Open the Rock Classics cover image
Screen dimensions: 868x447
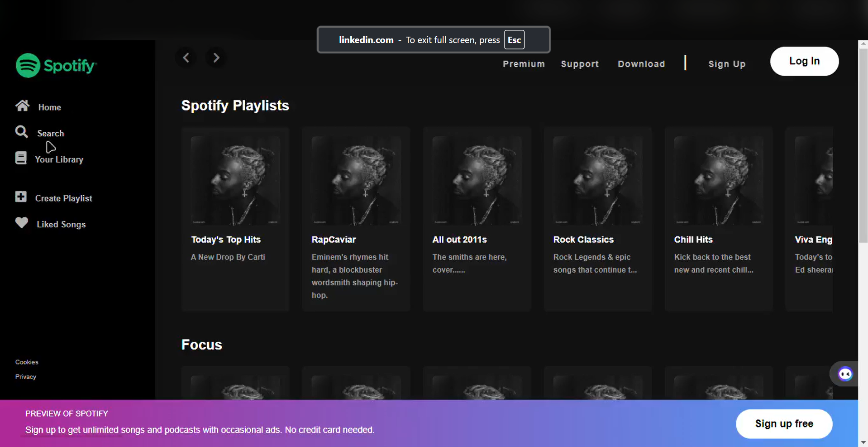598,181
